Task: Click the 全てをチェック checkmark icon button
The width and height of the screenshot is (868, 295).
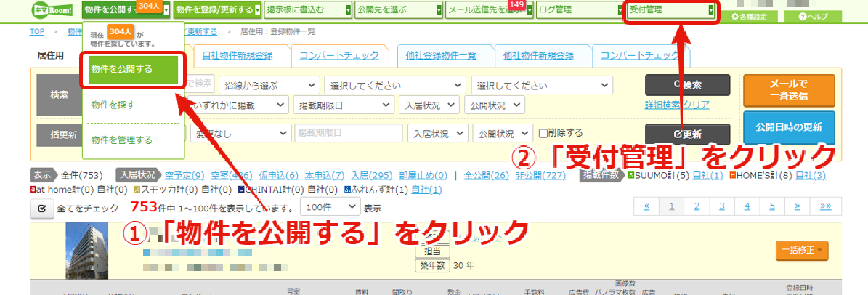Action: click(x=41, y=209)
